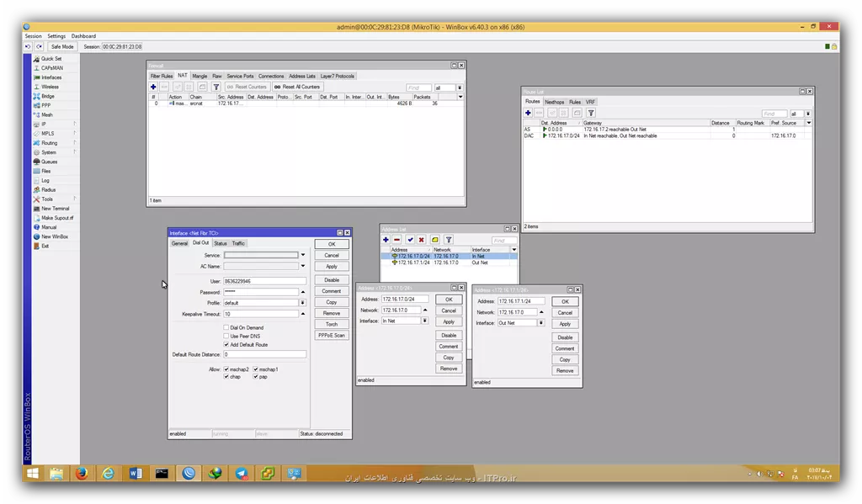Add a new route in Route List
The height and width of the screenshot is (504, 862).
point(528,113)
